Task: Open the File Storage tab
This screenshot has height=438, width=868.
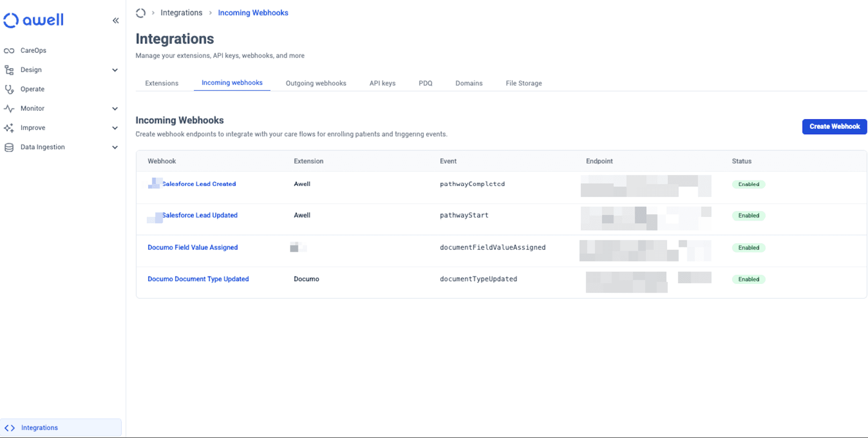Action: (x=524, y=83)
